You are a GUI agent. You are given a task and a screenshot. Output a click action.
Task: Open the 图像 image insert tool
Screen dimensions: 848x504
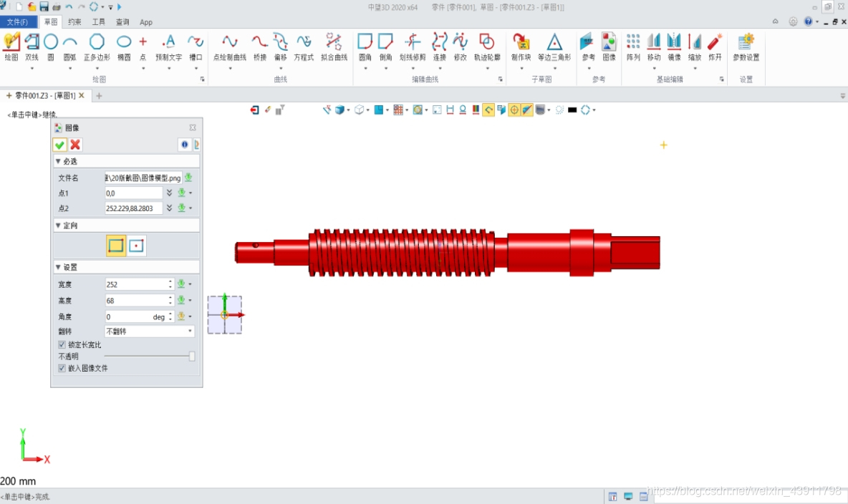[609, 47]
